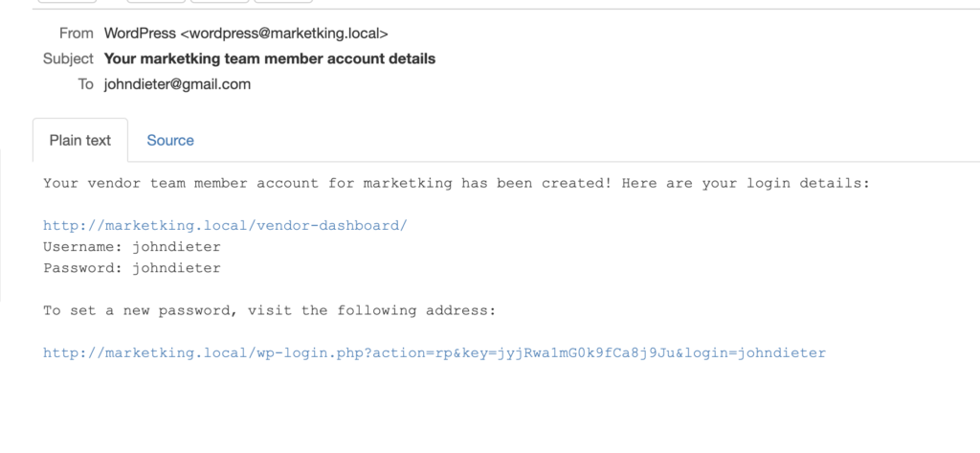Select the Plain text tab

click(x=80, y=140)
